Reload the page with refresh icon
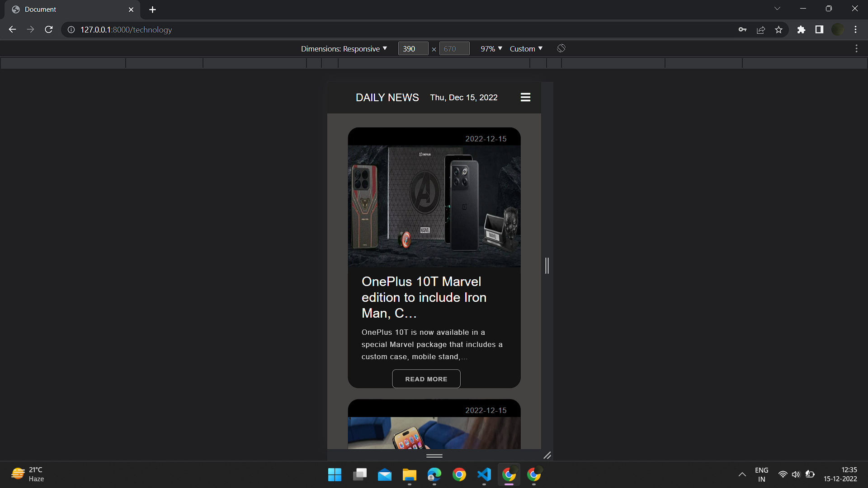This screenshot has height=488, width=868. (x=49, y=29)
